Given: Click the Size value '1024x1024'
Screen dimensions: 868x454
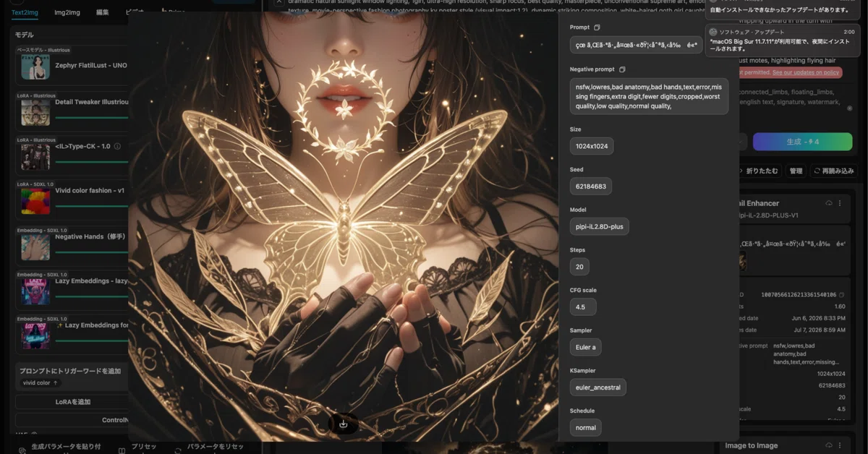Looking at the screenshot, I should click(x=592, y=146).
